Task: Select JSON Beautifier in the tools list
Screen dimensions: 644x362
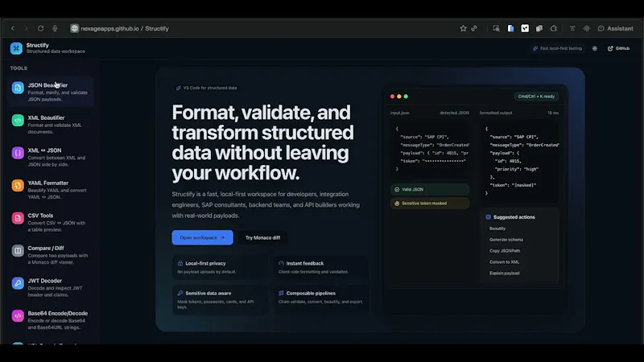Action: [51, 92]
